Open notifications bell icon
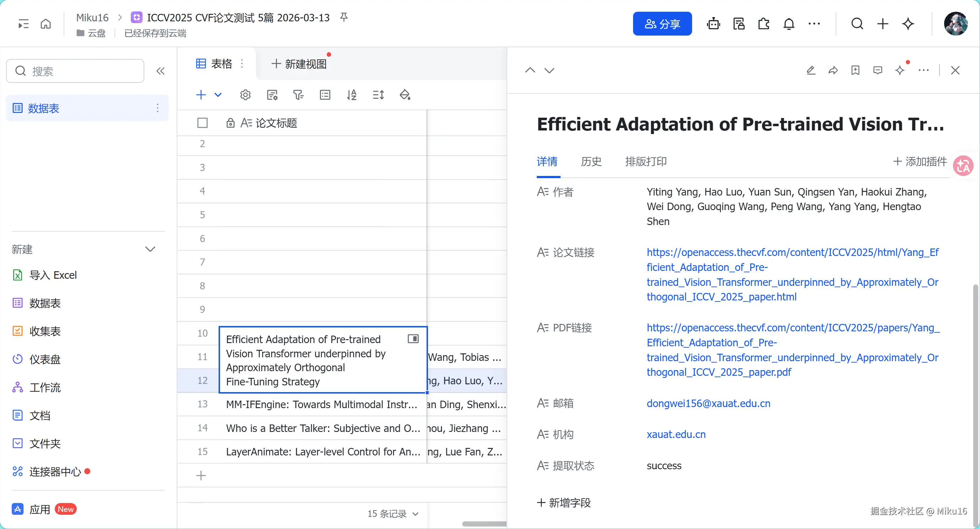This screenshot has width=980, height=529. click(789, 24)
